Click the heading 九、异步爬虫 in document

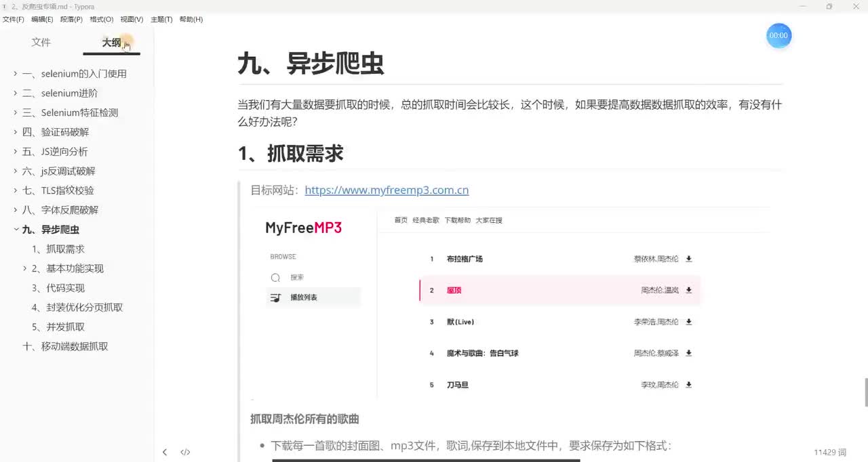[311, 63]
